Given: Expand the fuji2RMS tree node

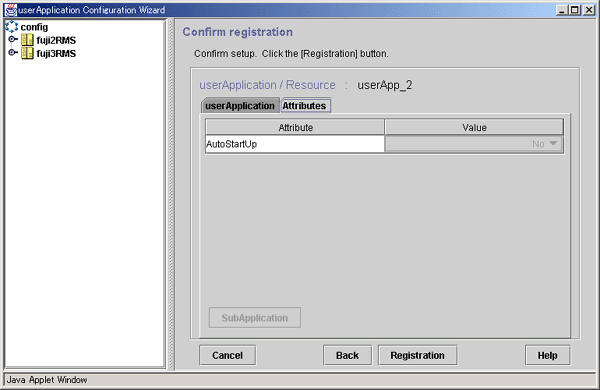Looking at the screenshot, I should [13, 39].
